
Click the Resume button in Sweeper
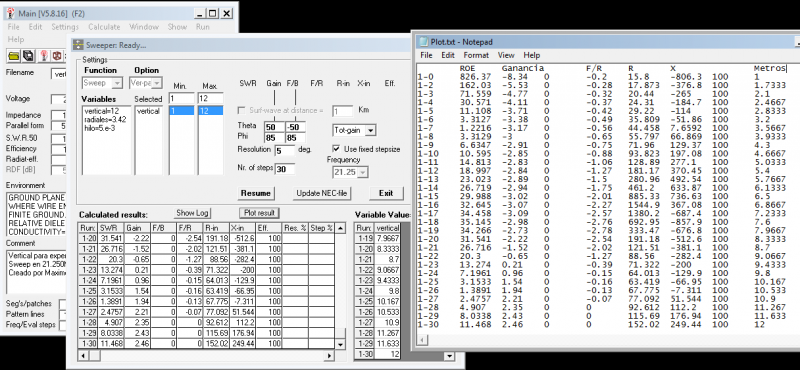(x=256, y=193)
